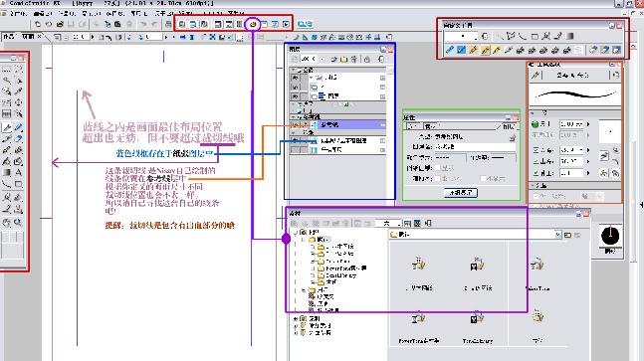Click the button at the bottom of the properties panel

pyautogui.click(x=461, y=192)
